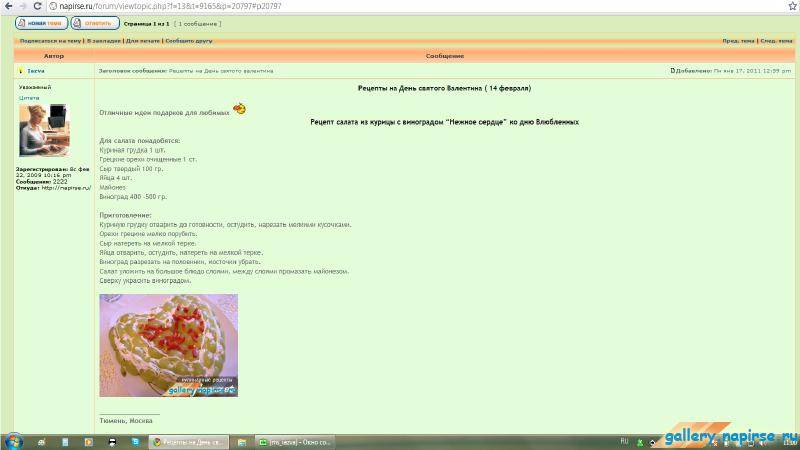
Task: Click the lamp icon beside lezva
Action: tap(21, 71)
